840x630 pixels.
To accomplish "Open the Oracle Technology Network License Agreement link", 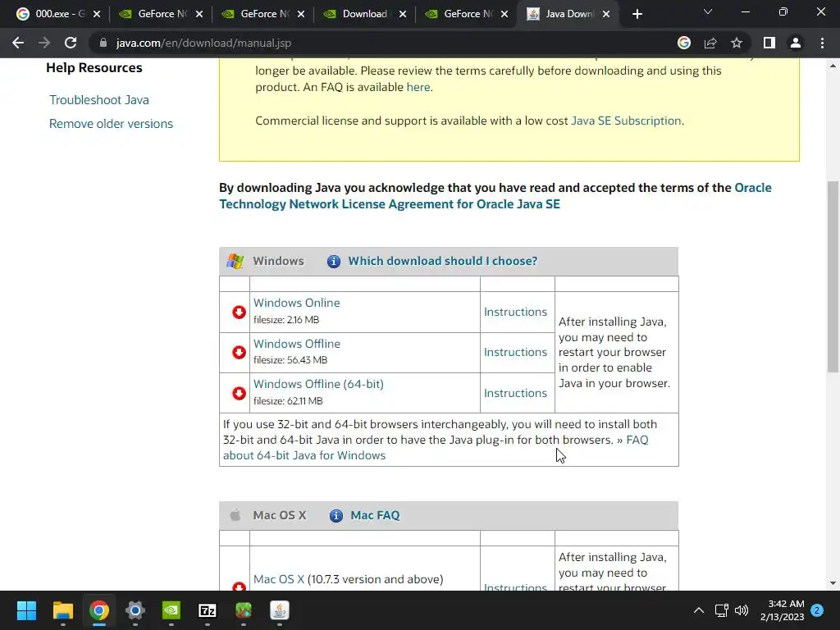I will click(x=495, y=195).
